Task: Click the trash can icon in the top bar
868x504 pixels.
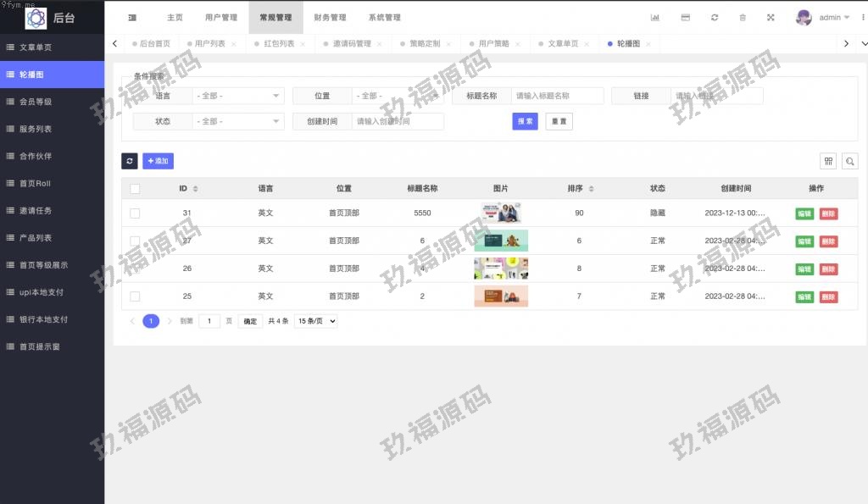Action: pos(743,18)
